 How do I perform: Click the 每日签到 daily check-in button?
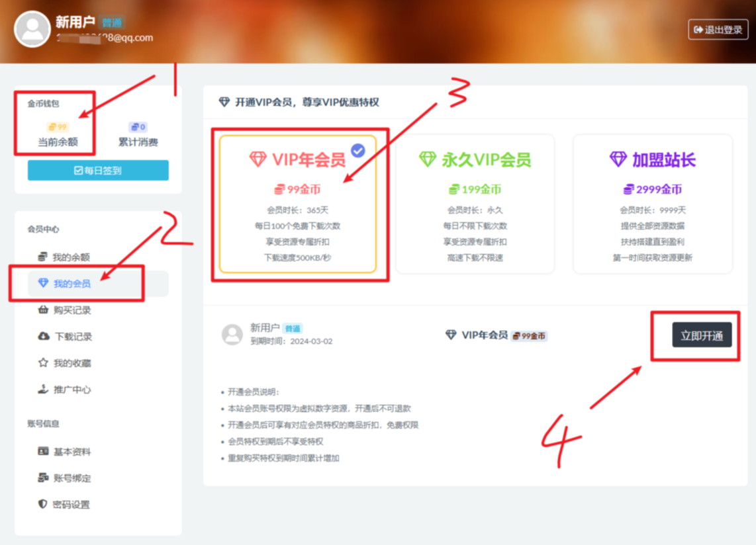(x=98, y=171)
